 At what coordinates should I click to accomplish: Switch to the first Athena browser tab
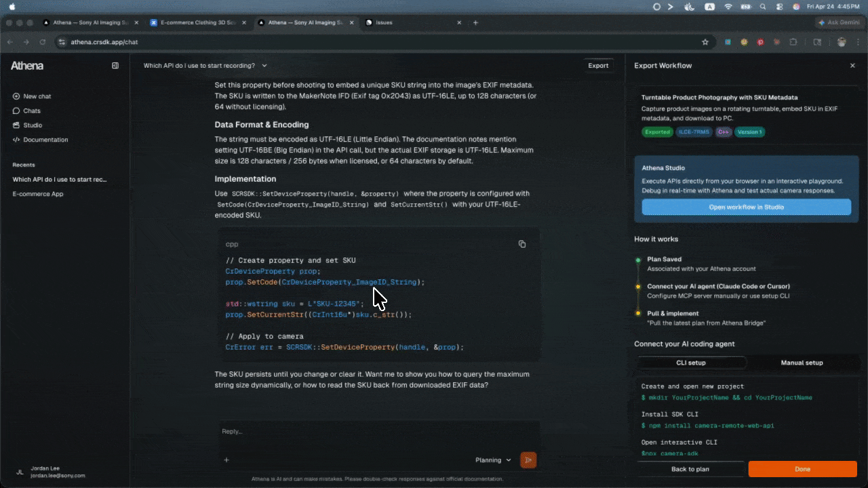(x=89, y=22)
